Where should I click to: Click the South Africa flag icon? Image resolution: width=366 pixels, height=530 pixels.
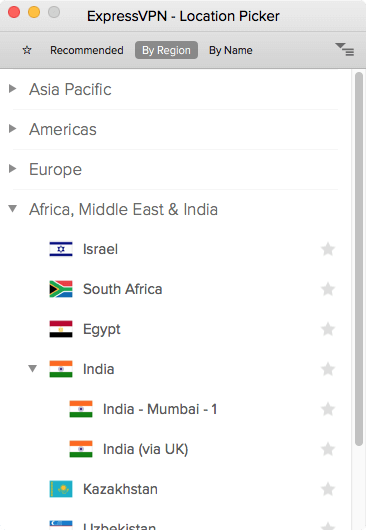61,289
